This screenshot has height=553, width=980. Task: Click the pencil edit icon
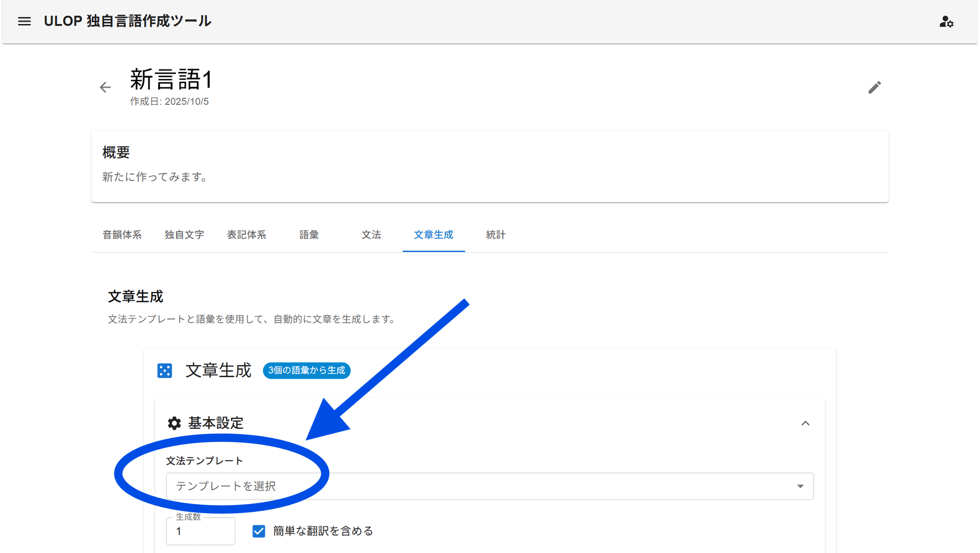point(874,87)
